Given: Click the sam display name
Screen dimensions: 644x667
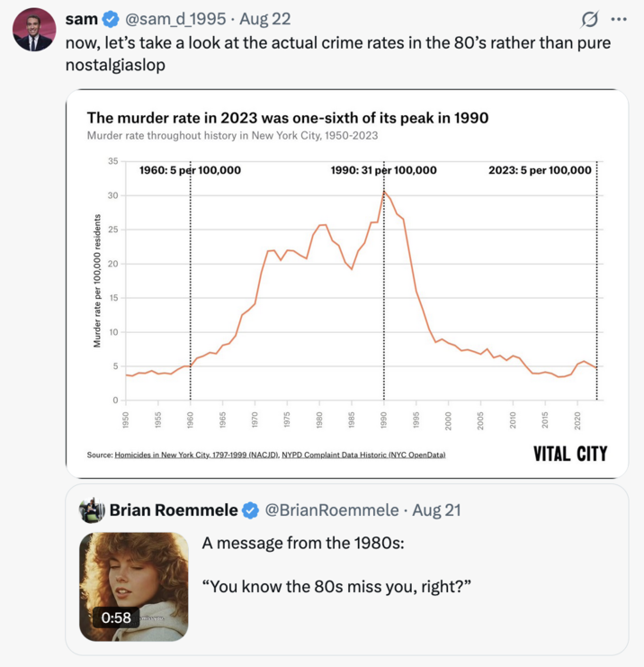Looking at the screenshot, I should (82, 20).
